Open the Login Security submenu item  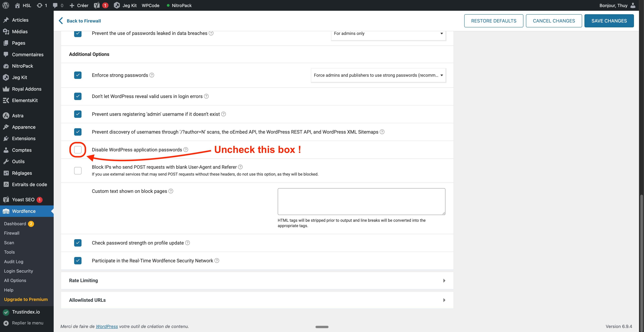(x=18, y=271)
